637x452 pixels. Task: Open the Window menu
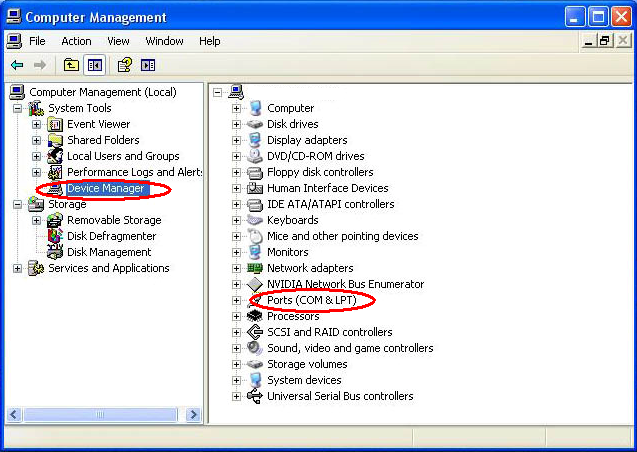[x=164, y=41]
